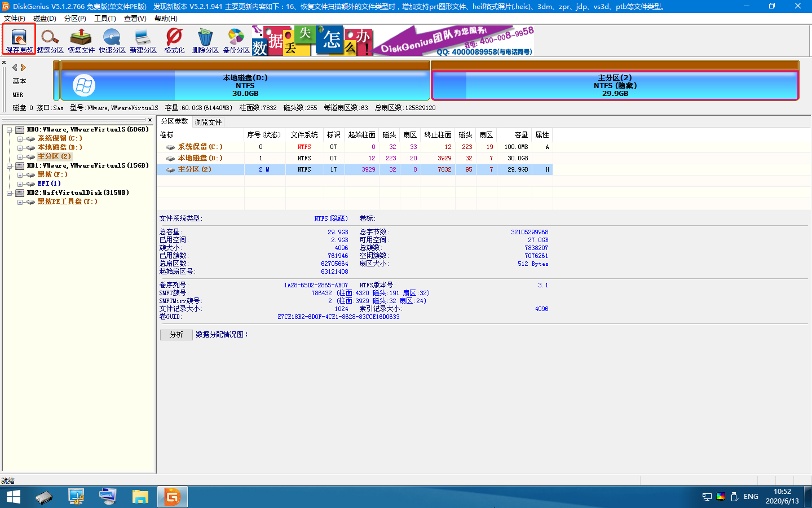Click the 新建分区 new partition icon

(x=143, y=40)
